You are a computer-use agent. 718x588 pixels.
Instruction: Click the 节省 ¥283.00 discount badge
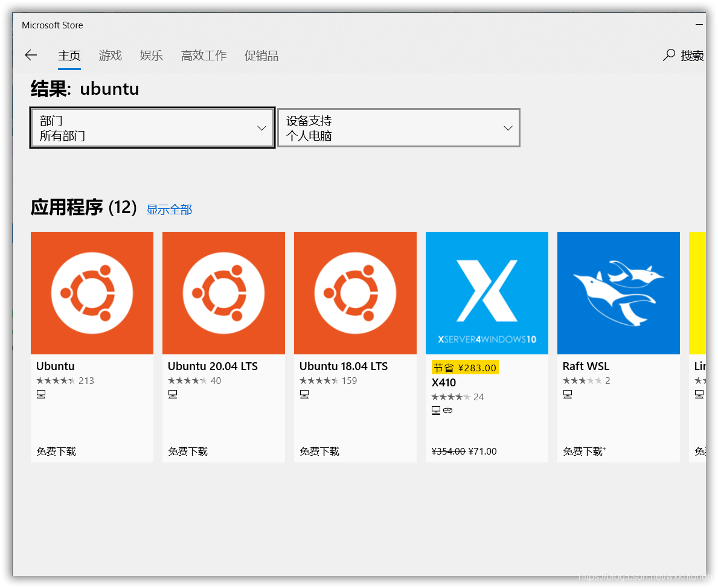465,368
